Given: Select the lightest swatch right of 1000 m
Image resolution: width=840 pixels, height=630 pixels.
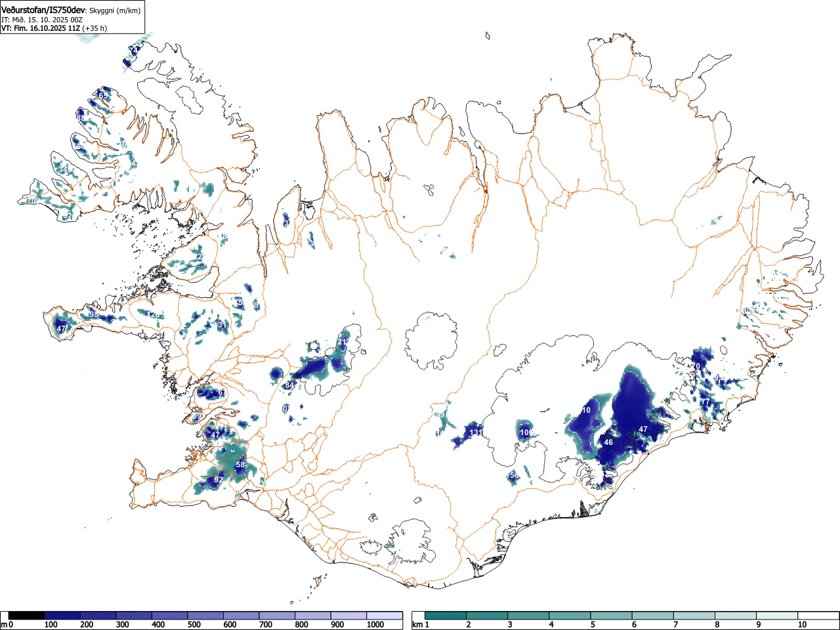Looking at the screenshot, I should click(385, 616).
